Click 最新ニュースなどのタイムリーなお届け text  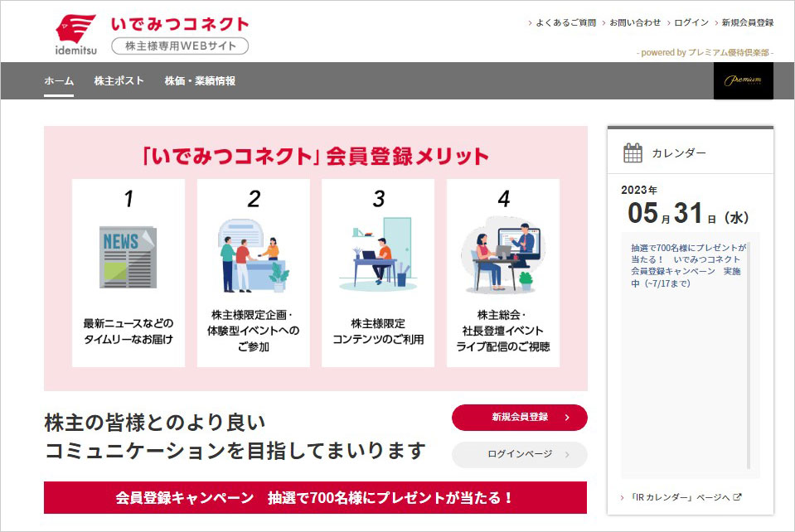tap(128, 331)
